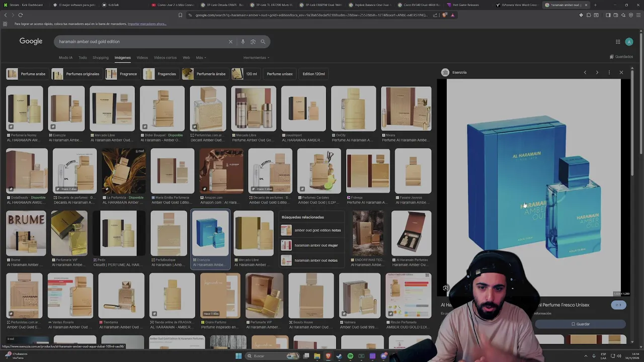Click the Google logo
This screenshot has width=644, height=362.
coord(31,41)
